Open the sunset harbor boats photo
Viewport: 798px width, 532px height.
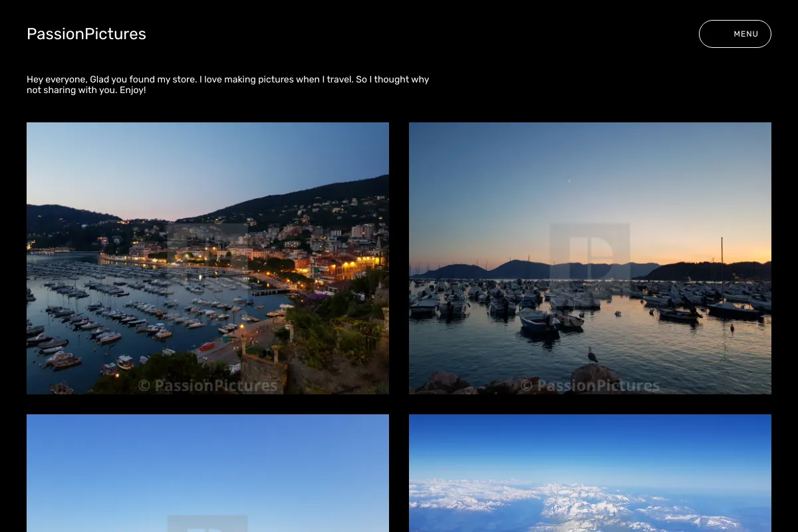tap(590, 258)
